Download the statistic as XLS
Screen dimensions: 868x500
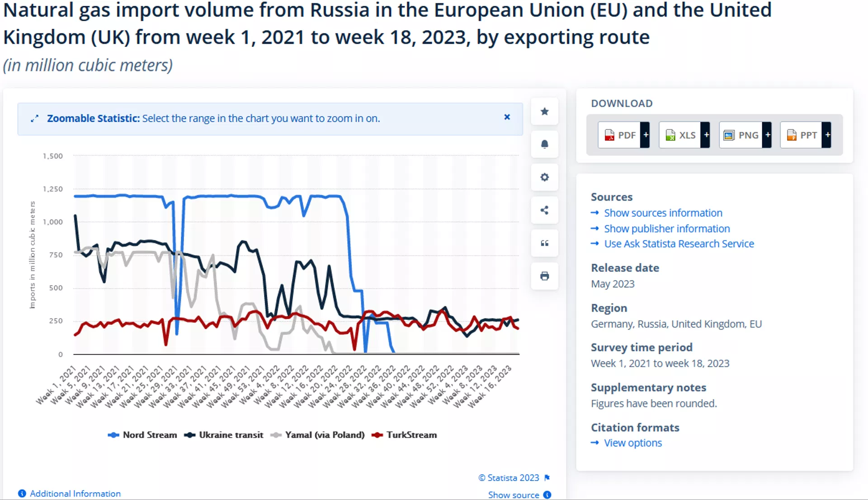coord(680,135)
